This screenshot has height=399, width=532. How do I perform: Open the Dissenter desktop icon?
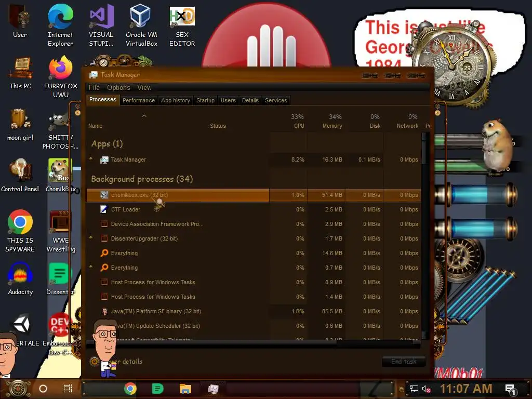click(x=60, y=278)
